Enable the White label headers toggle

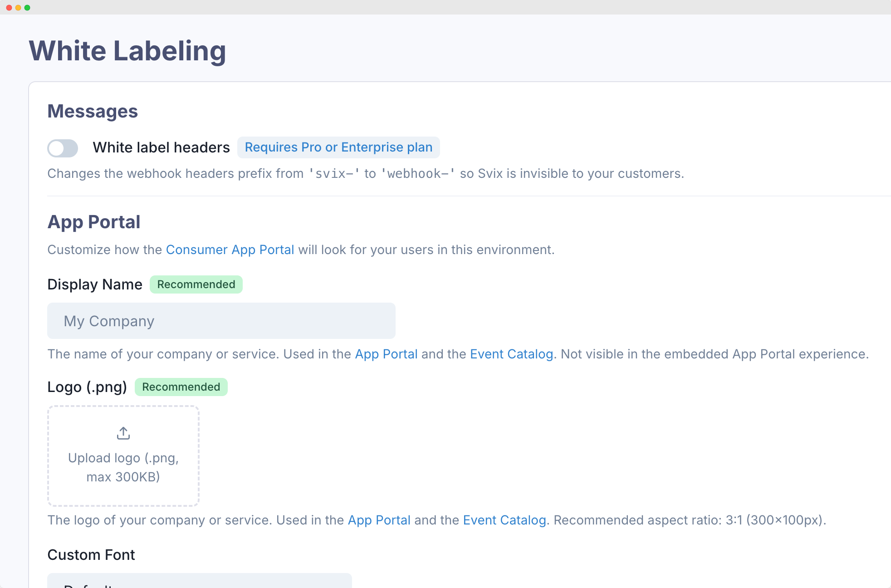click(63, 148)
